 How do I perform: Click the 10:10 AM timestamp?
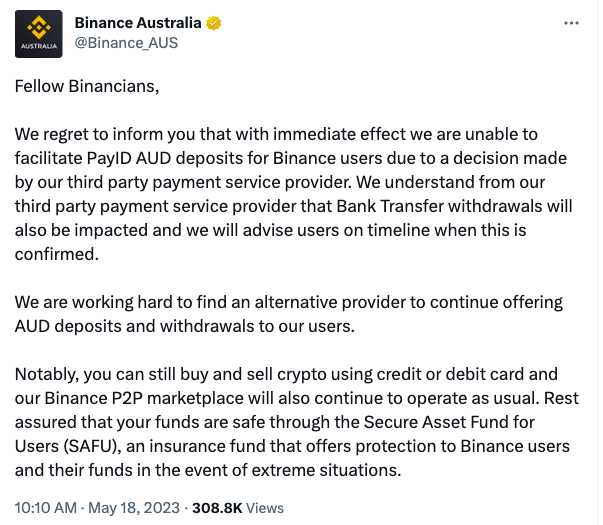tap(46, 508)
